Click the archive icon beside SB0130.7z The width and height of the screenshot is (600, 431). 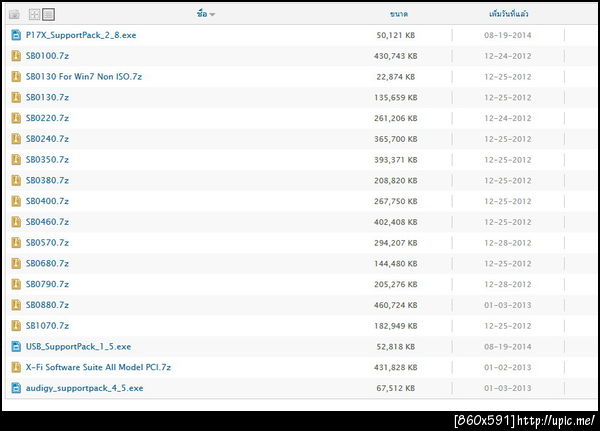click(16, 97)
